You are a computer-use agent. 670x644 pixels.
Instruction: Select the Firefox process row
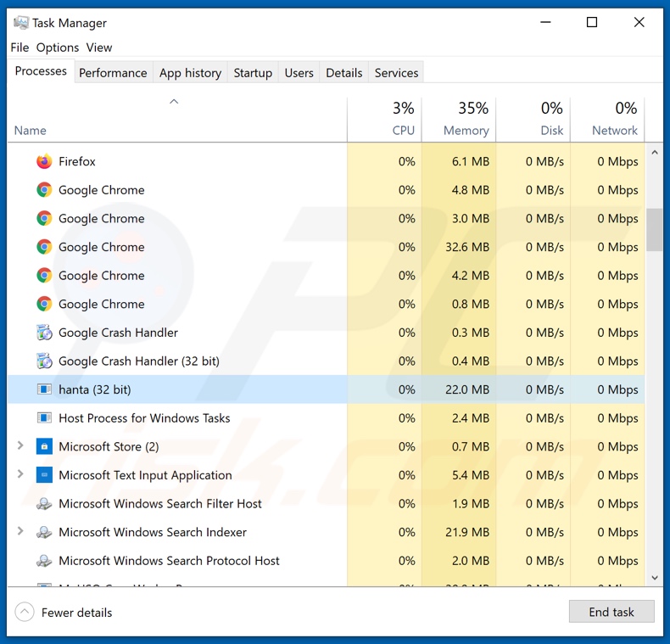click(x=326, y=162)
